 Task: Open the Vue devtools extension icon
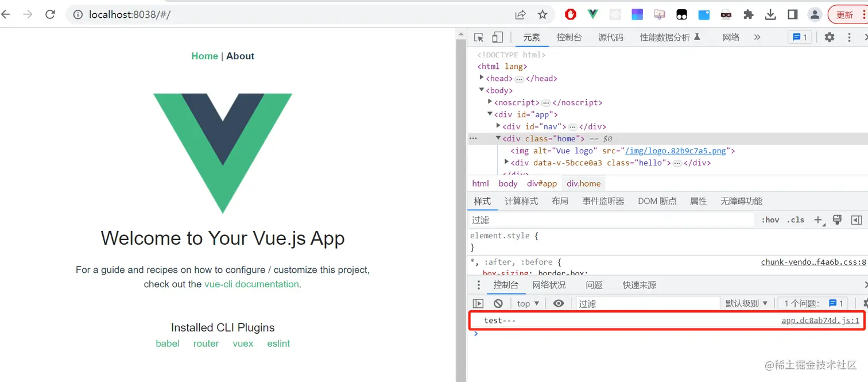point(593,14)
